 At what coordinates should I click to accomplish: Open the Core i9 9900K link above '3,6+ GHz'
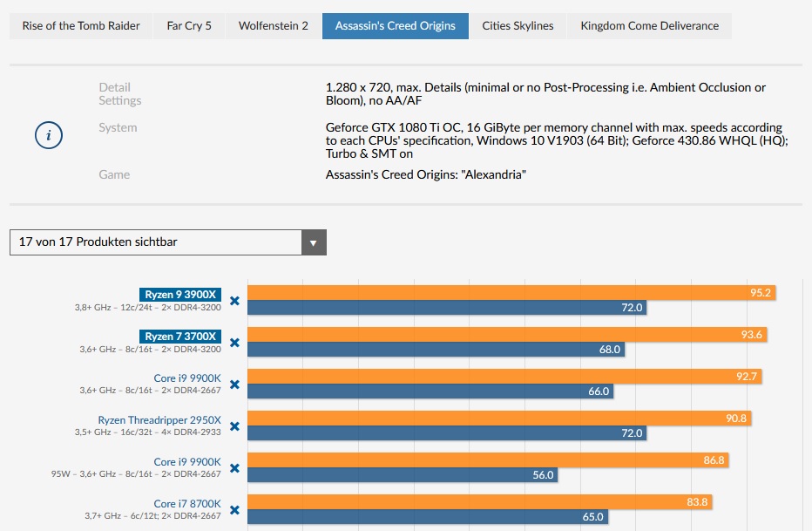tap(187, 378)
